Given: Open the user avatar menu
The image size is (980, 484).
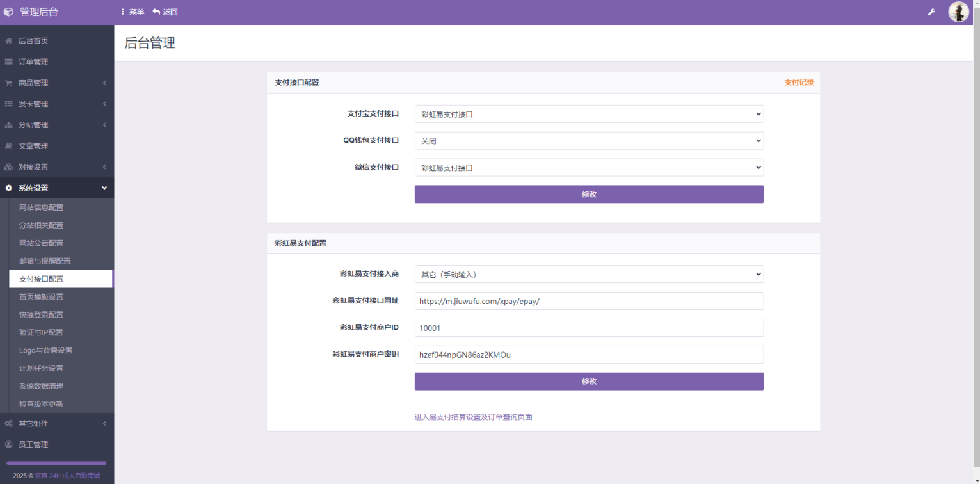Looking at the screenshot, I should 958,12.
